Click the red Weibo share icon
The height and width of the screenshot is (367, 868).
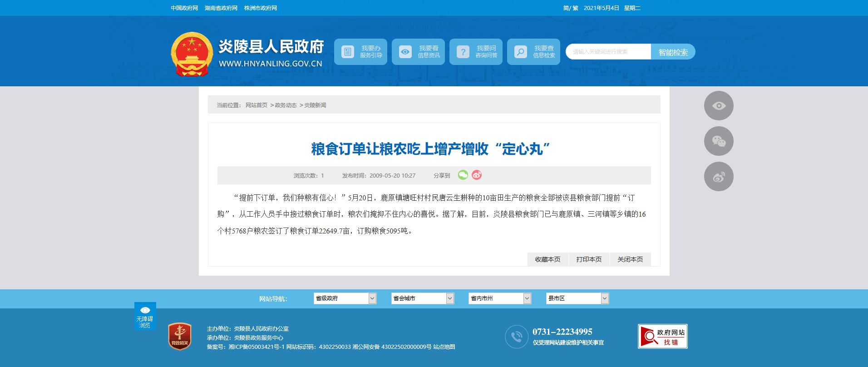pos(476,175)
